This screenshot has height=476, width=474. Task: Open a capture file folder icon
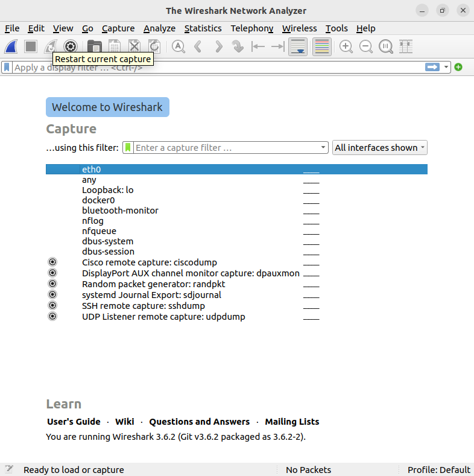pyautogui.click(x=94, y=46)
